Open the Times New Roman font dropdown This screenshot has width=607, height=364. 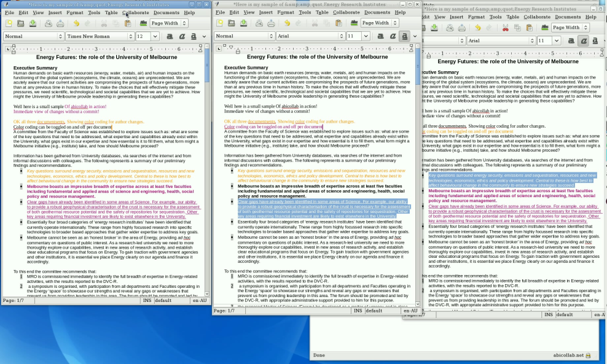100,36
